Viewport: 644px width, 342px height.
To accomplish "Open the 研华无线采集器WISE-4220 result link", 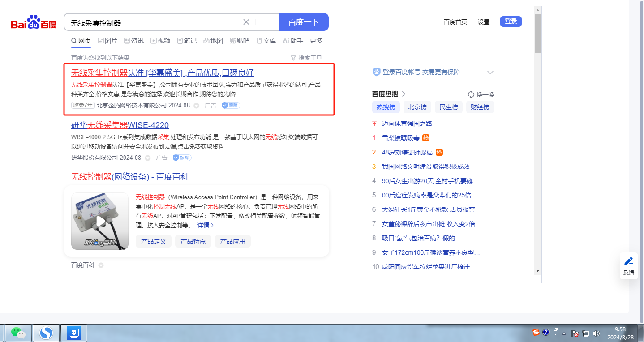I will (120, 125).
